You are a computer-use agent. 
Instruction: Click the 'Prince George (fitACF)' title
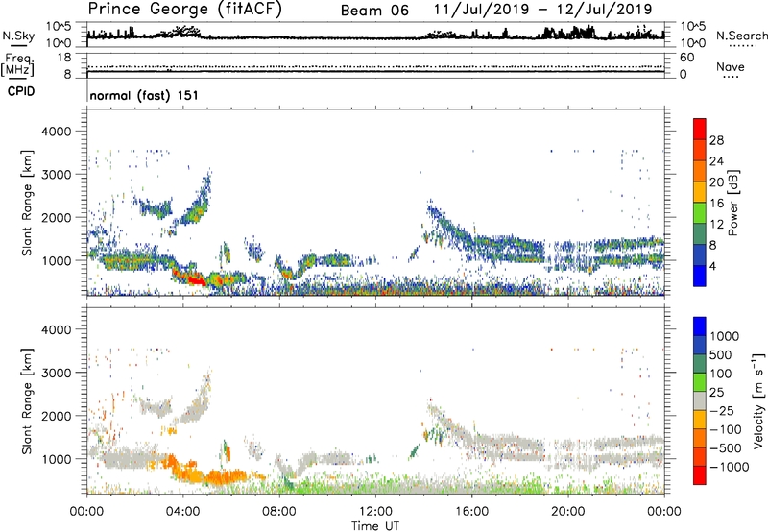[x=184, y=9]
